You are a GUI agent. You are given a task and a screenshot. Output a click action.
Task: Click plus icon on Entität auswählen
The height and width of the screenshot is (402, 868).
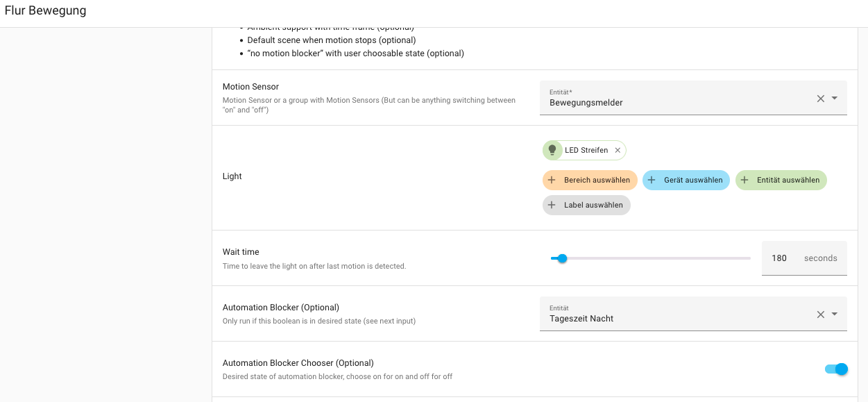[744, 180]
